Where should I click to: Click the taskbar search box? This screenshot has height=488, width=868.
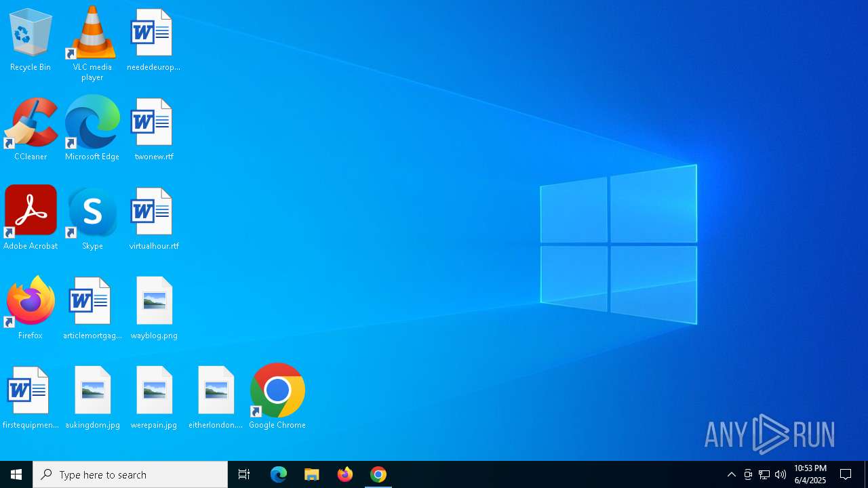130,474
